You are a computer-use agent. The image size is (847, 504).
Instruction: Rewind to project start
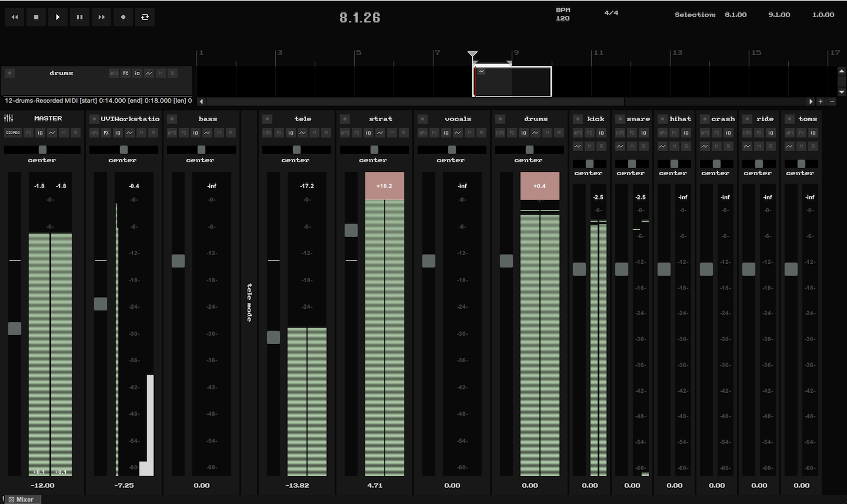15,17
